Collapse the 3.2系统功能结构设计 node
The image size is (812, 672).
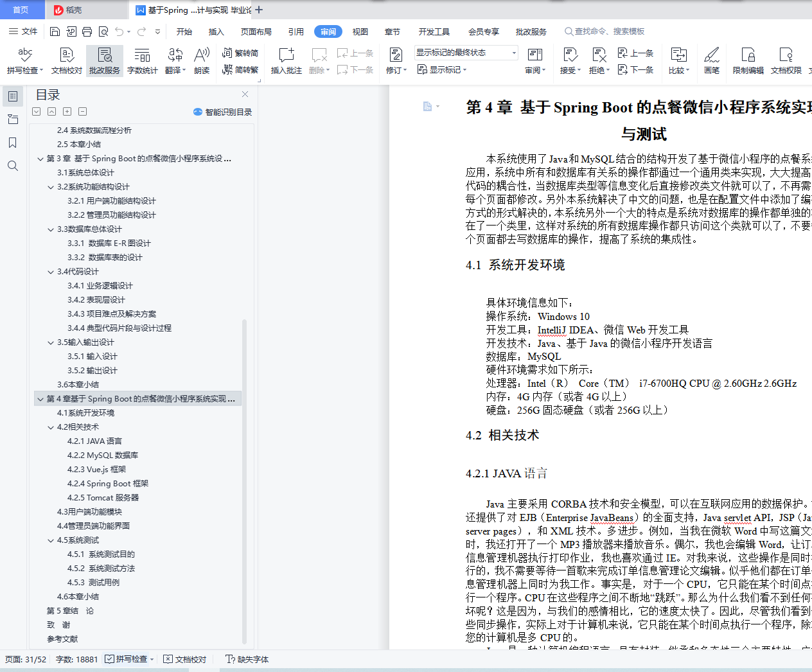point(51,187)
